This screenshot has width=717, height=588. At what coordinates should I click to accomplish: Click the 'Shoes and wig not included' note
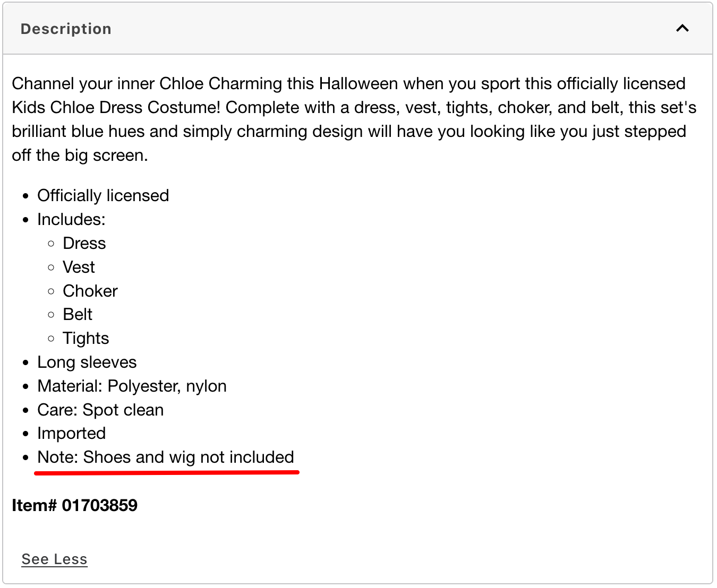pos(166,457)
